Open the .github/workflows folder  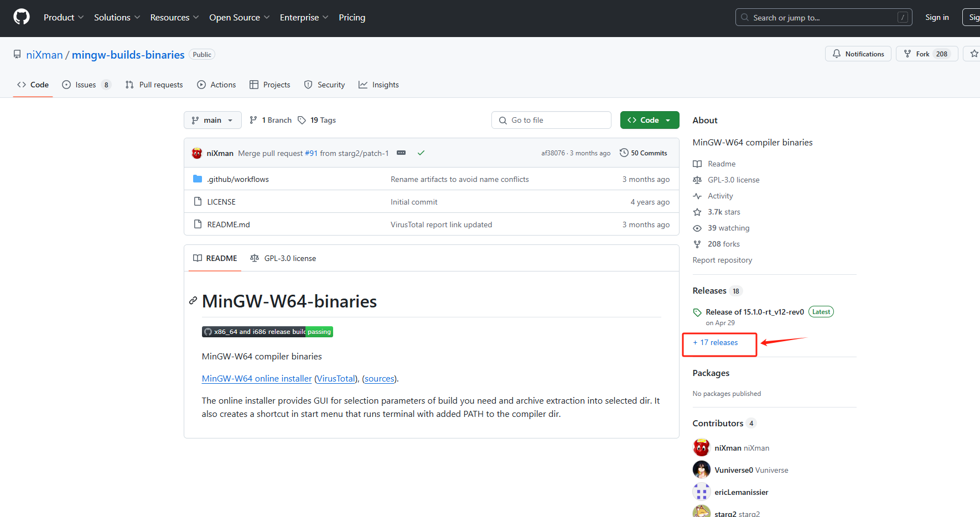point(238,179)
